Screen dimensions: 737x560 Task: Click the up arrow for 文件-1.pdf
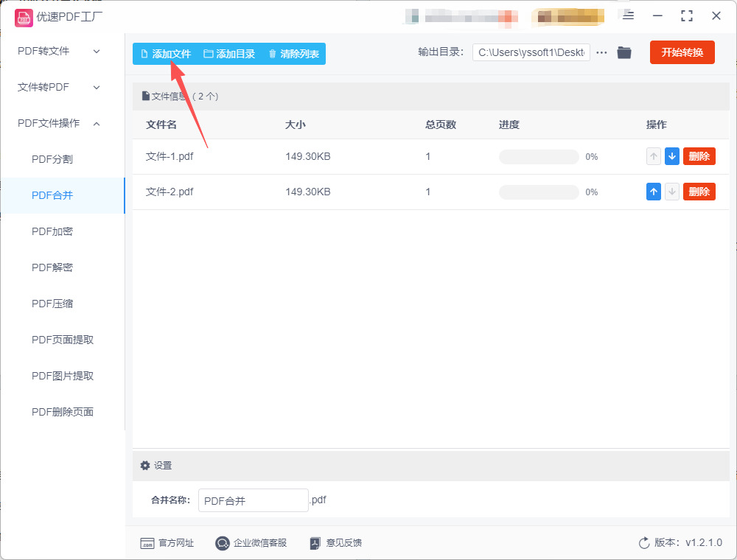[653, 156]
